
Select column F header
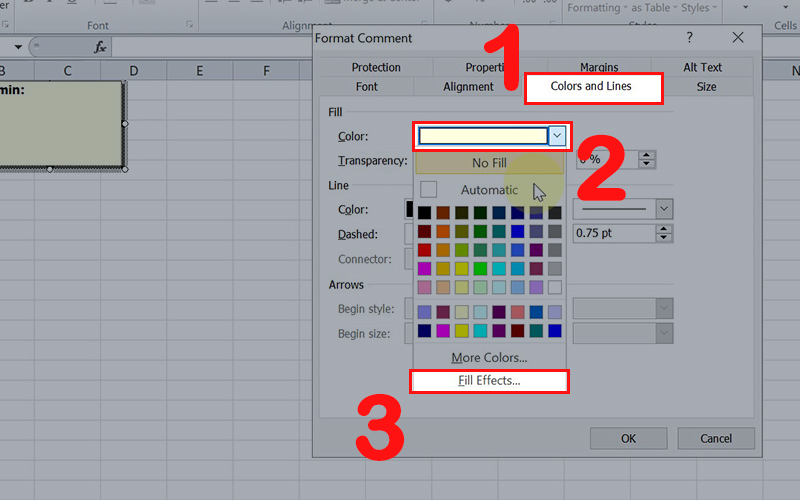coord(266,71)
